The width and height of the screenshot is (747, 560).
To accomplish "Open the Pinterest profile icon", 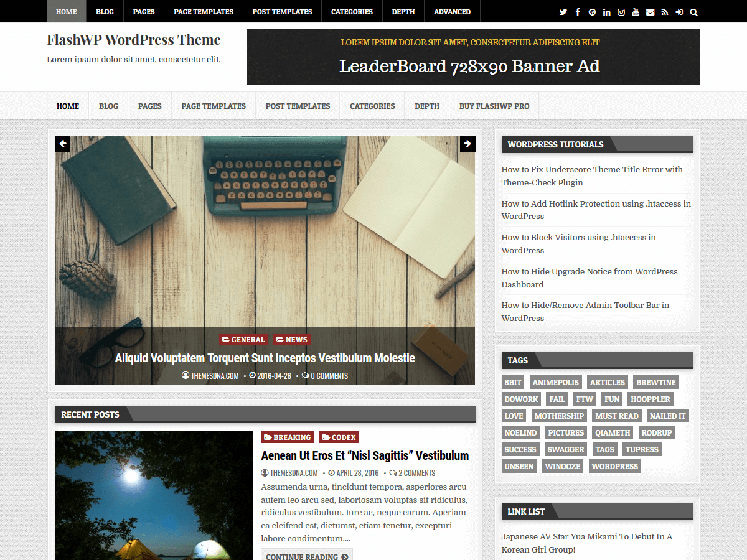I will [x=592, y=12].
